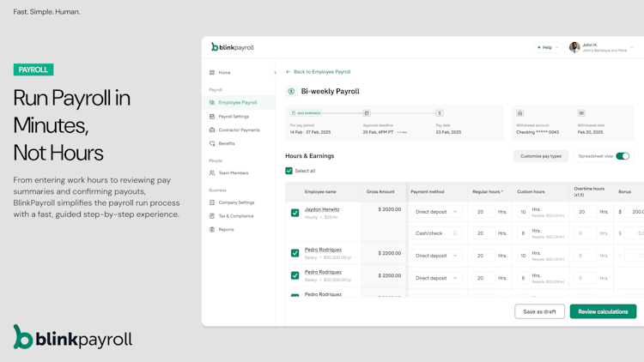Select Employee Payroll menu item
Viewport: 644px width, 362px height.
238,103
